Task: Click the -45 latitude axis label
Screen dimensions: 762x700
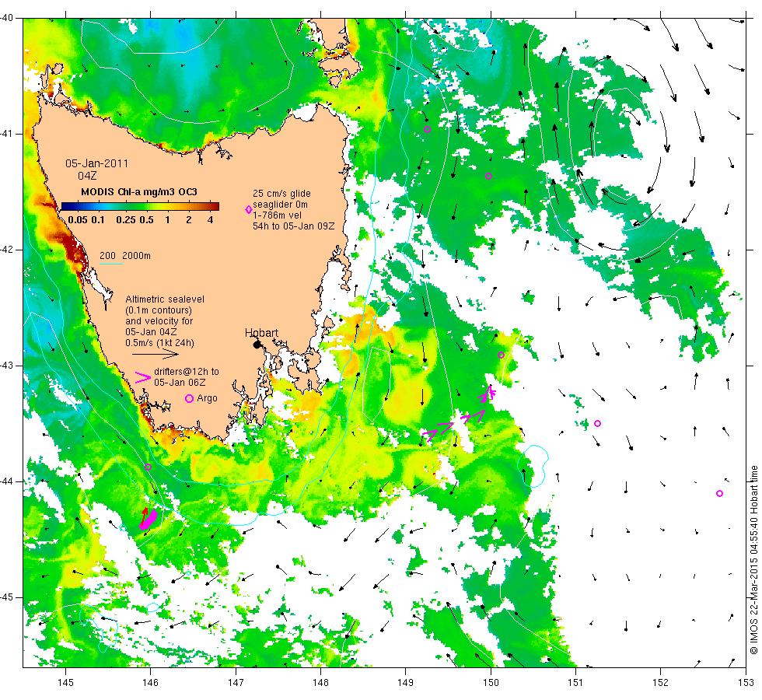Action: click(7, 597)
